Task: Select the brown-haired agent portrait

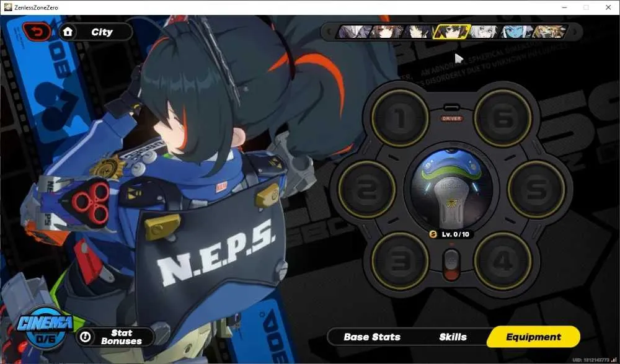Action: [x=386, y=32]
